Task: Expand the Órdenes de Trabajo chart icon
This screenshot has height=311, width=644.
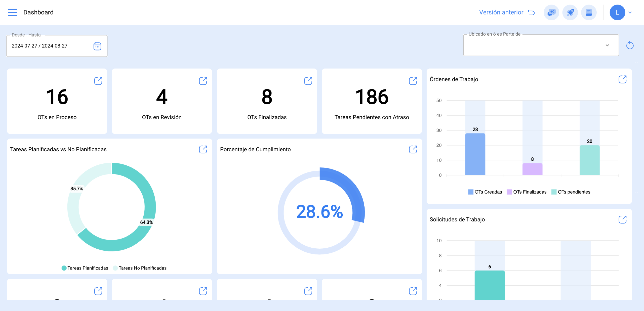Action: coord(622,79)
